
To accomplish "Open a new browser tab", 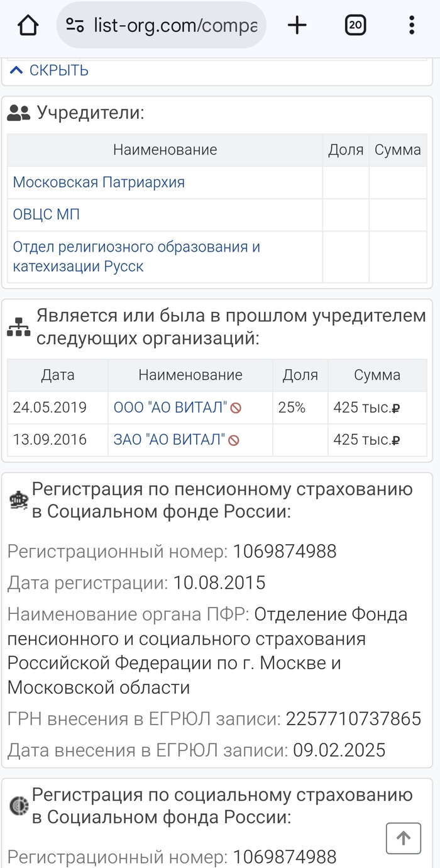I will point(297,25).
